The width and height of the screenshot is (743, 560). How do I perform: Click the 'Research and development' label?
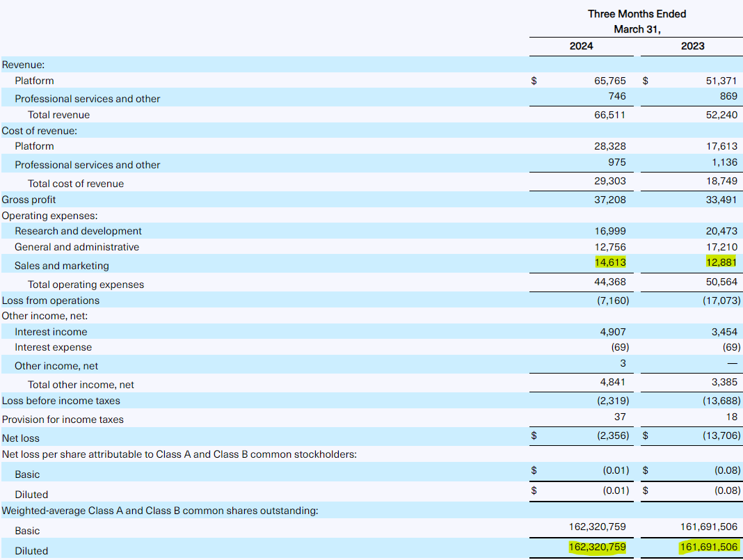point(78,231)
